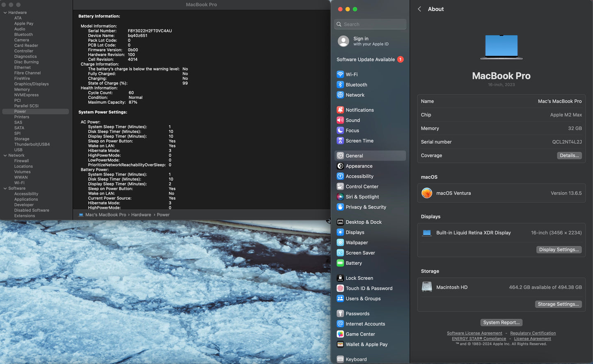
Task: Click the settings Search field
Action: pos(370,24)
